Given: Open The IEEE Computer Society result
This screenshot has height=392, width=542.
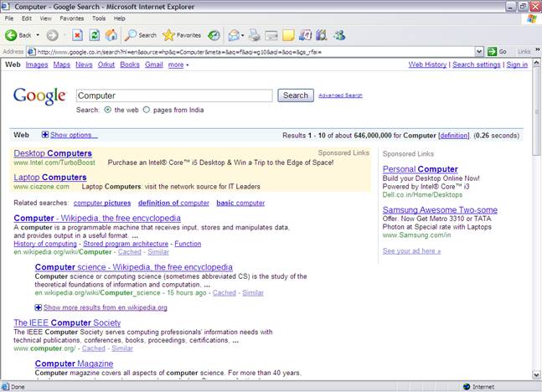Looking at the screenshot, I should pyautogui.click(x=67, y=322).
